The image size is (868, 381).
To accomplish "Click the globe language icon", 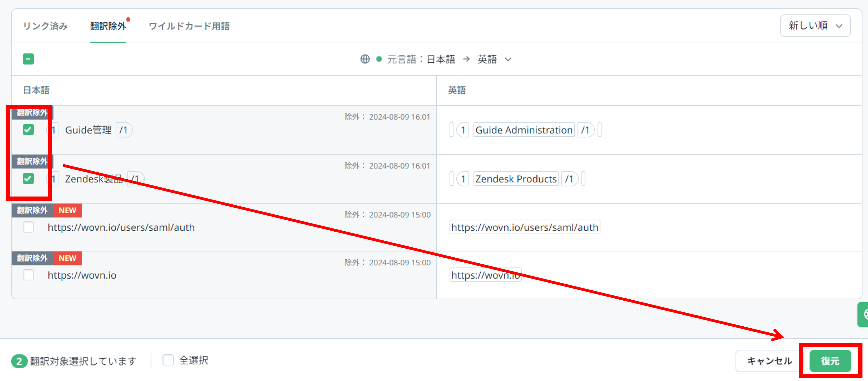I will pyautogui.click(x=365, y=59).
